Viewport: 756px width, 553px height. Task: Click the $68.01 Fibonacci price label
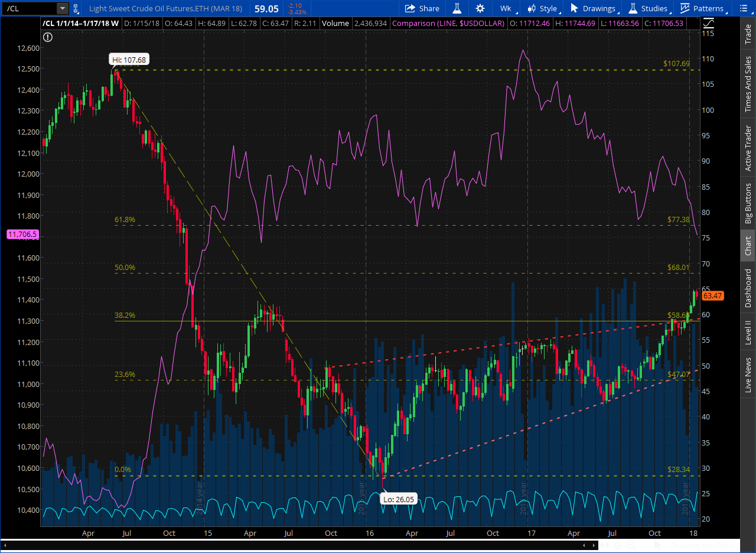(x=679, y=267)
